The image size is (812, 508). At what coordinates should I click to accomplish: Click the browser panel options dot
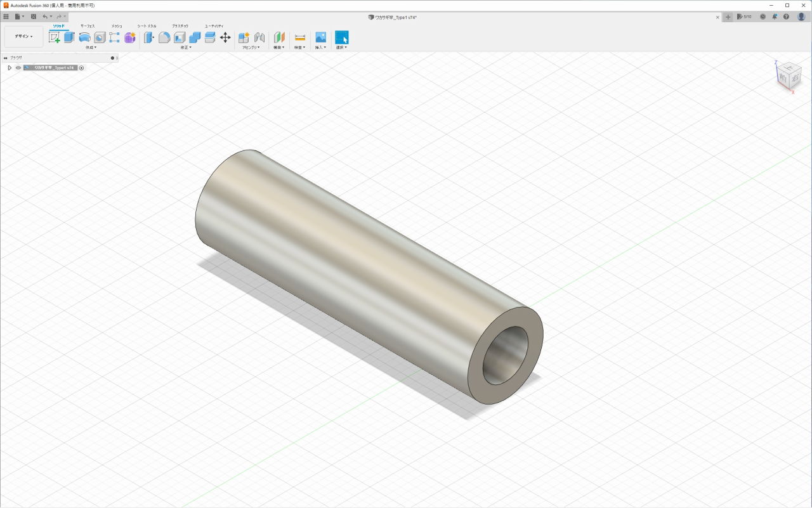pos(112,58)
